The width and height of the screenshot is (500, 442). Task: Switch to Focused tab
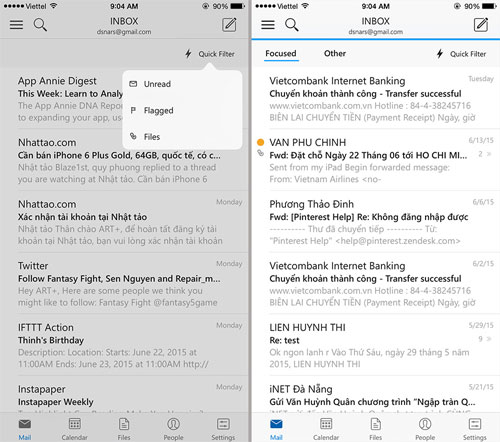tap(281, 54)
